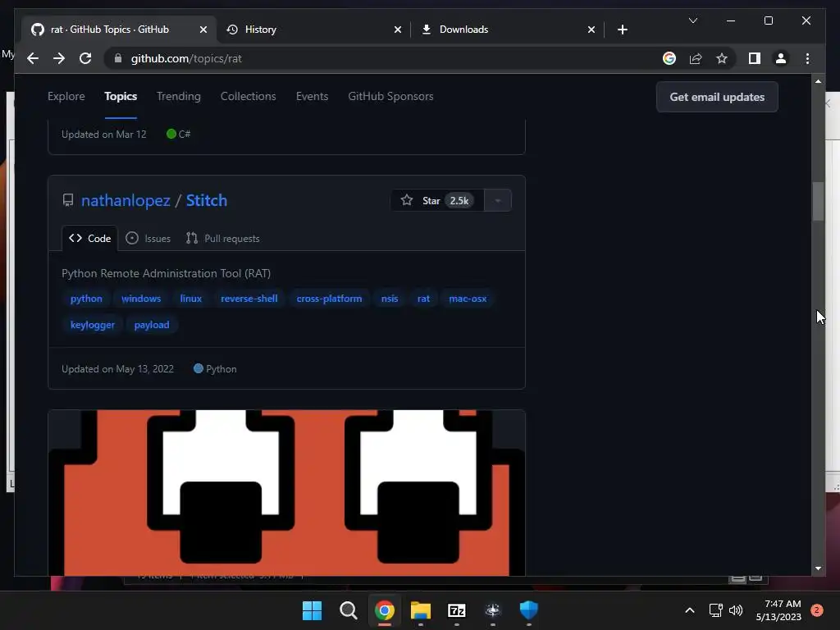Open Windows Security shield in taskbar

coord(529,610)
